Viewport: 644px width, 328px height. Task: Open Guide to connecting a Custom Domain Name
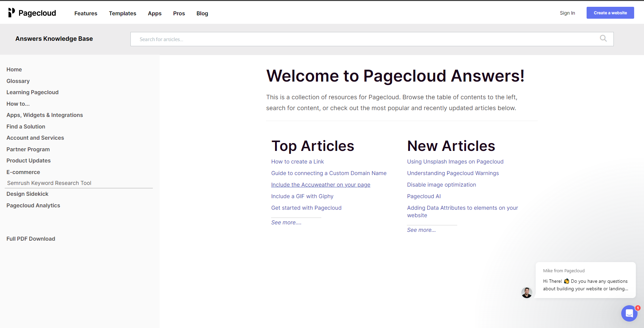pyautogui.click(x=329, y=173)
